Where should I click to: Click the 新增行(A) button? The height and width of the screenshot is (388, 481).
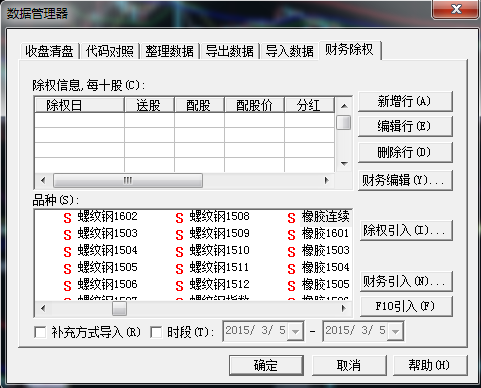[x=405, y=101]
